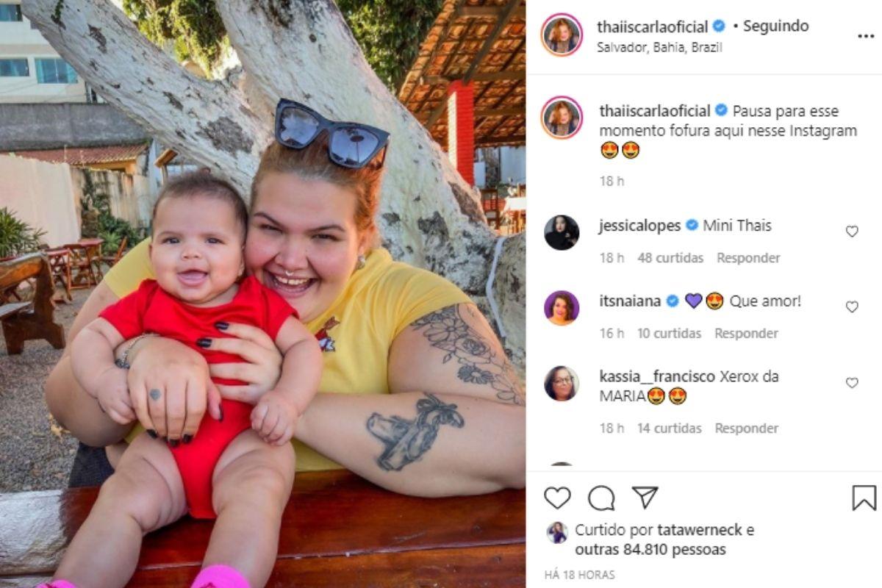Reply to itsnaiana's comment via Responder
Screen dimensions: 882x588
(746, 334)
